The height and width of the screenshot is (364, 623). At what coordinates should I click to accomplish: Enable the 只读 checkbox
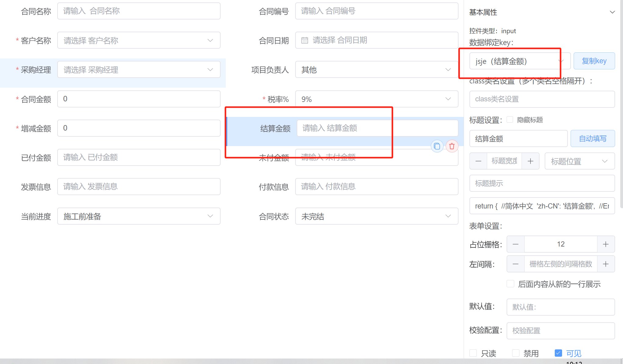point(473,353)
